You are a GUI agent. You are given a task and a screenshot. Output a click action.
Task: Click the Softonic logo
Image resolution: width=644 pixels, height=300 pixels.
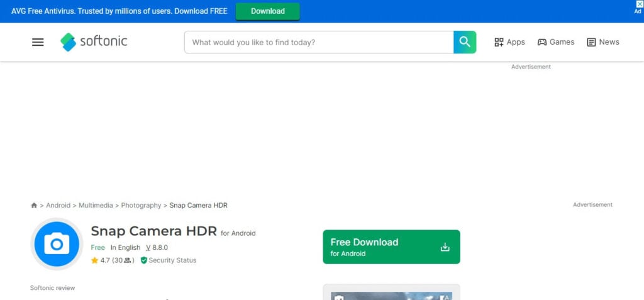[x=94, y=42]
